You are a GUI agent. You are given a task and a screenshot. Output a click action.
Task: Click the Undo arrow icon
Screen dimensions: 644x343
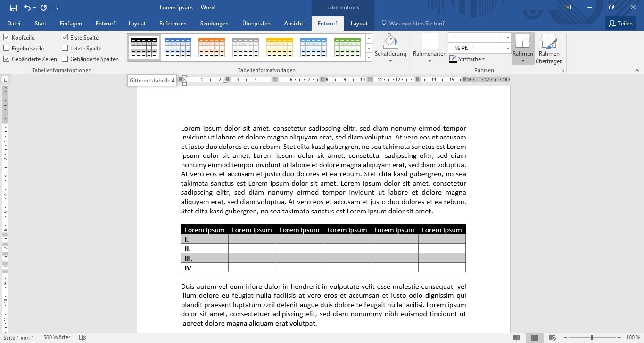27,8
